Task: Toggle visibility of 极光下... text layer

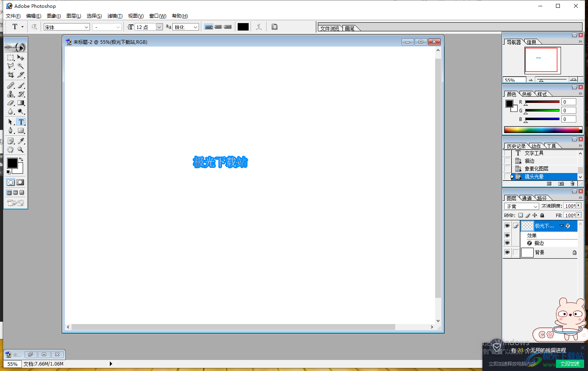Action: pos(507,226)
